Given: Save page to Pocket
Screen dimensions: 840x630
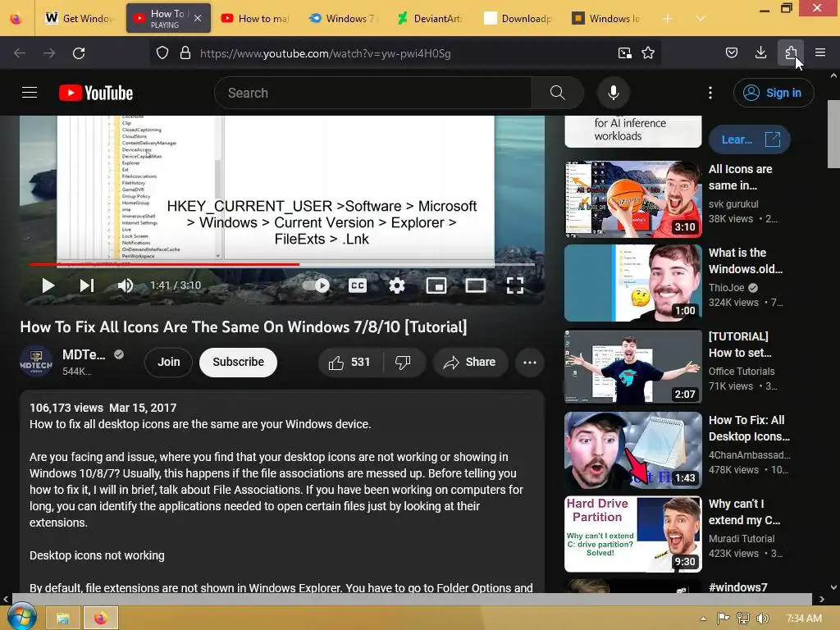Looking at the screenshot, I should click(732, 52).
